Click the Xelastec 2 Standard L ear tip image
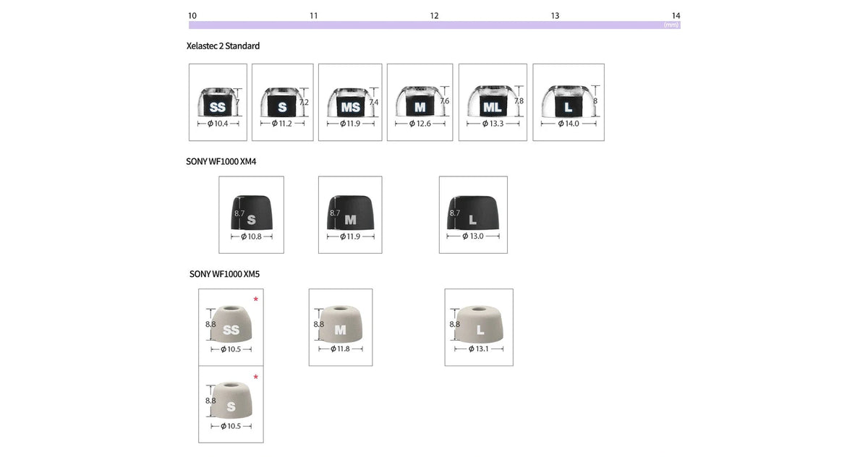Image resolution: width=868 pixels, height=457 pixels. [x=569, y=102]
